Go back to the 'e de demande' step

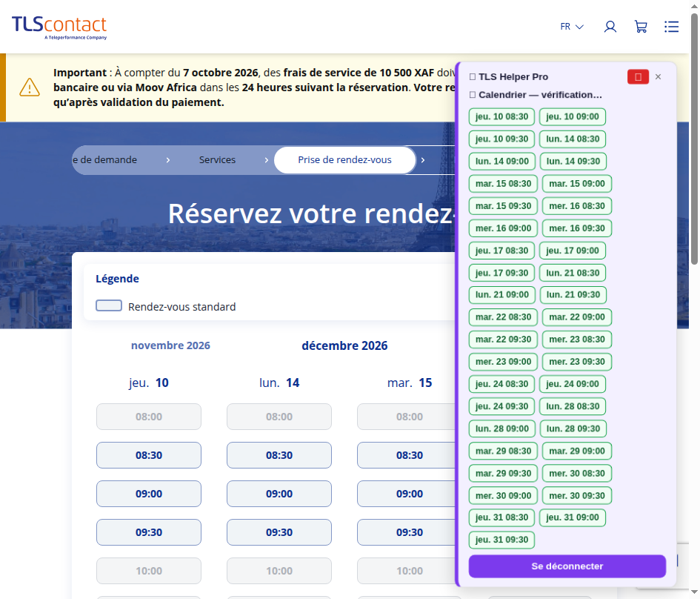(105, 160)
